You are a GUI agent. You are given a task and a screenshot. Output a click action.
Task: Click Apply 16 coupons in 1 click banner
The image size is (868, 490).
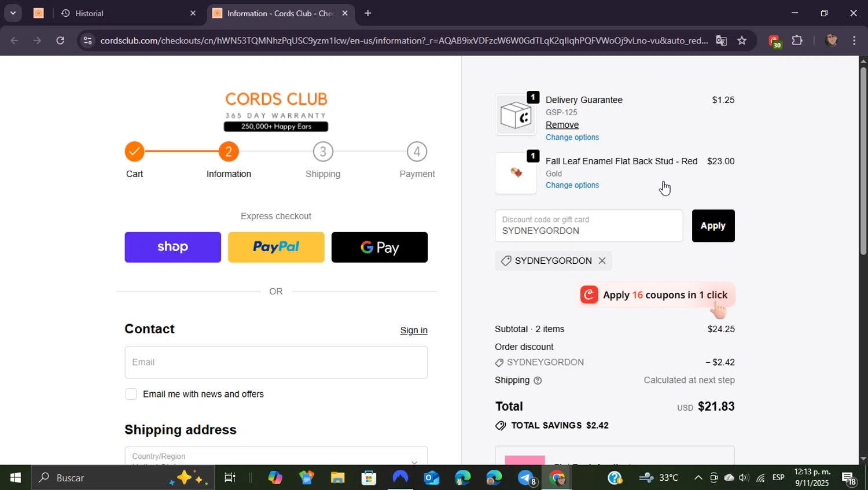tap(657, 295)
